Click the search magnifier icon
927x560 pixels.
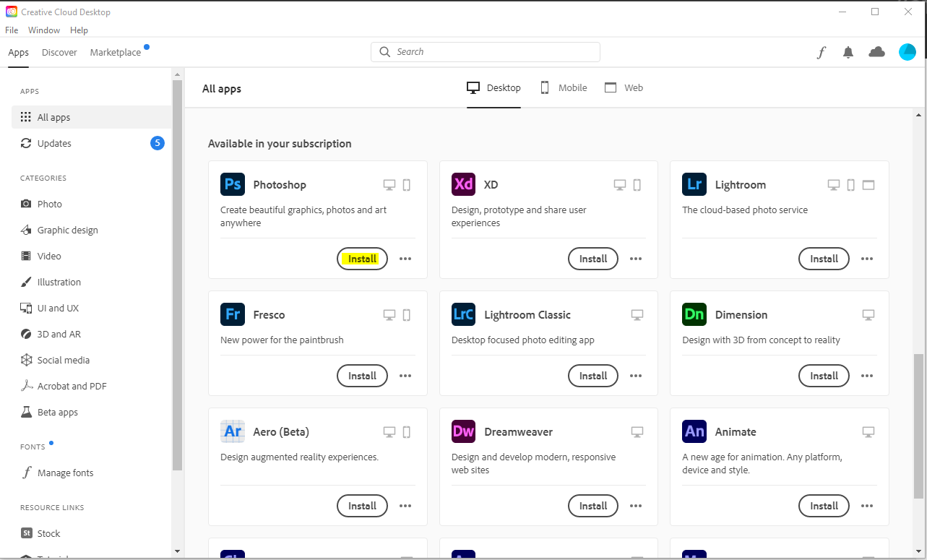point(385,52)
